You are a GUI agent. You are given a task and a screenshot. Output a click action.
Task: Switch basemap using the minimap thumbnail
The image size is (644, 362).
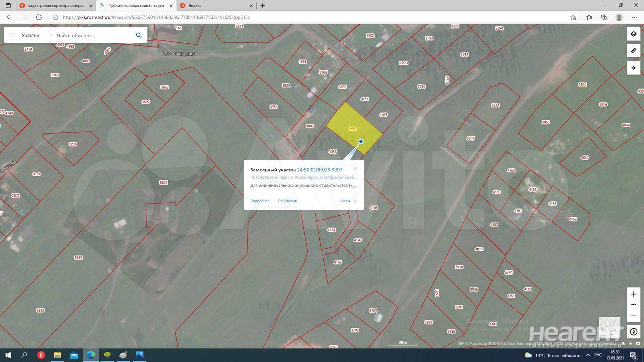click(609, 328)
